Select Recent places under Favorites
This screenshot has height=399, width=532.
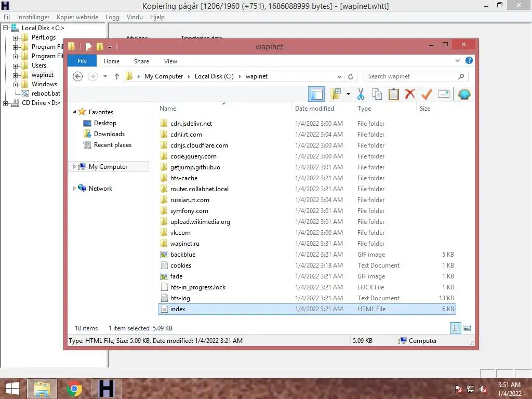tap(113, 145)
